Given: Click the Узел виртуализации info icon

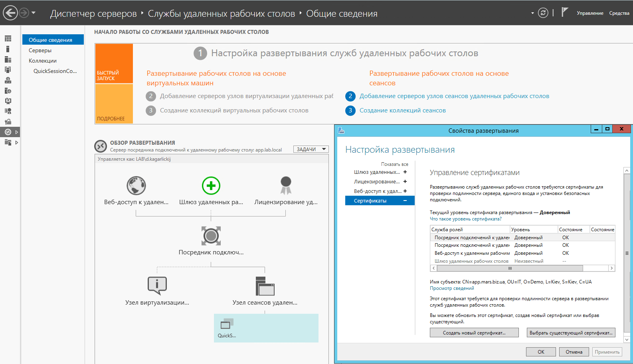Looking at the screenshot, I should tap(157, 285).
